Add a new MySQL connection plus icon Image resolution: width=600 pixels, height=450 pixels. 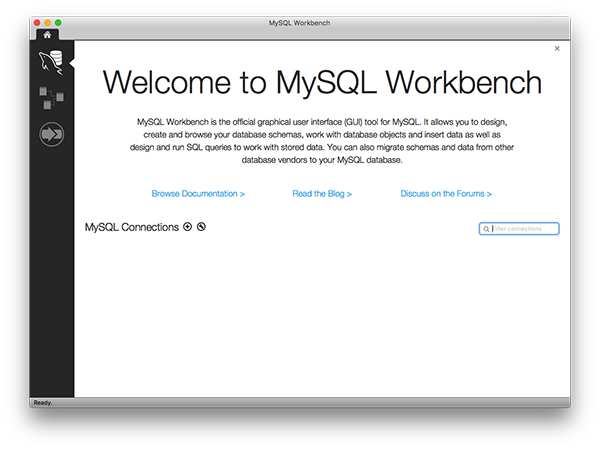pyautogui.click(x=188, y=227)
